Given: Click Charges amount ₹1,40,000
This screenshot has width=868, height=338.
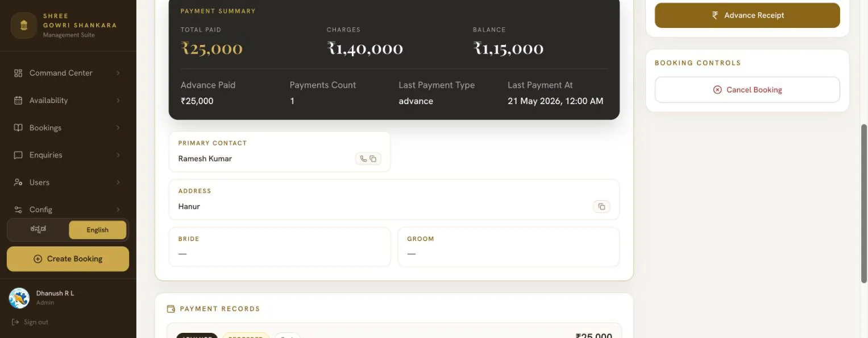Looking at the screenshot, I should [x=365, y=48].
